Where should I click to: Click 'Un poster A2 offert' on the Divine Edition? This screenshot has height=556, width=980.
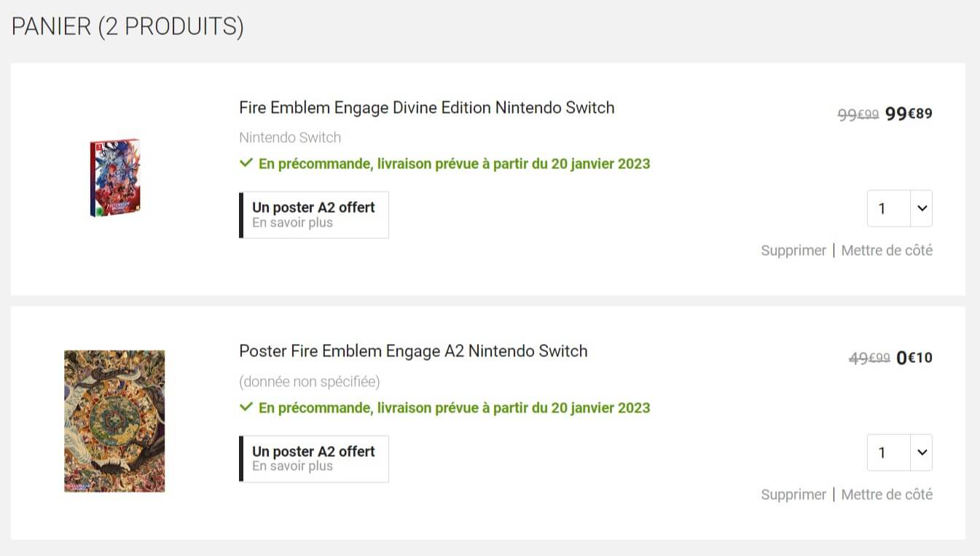tap(313, 208)
